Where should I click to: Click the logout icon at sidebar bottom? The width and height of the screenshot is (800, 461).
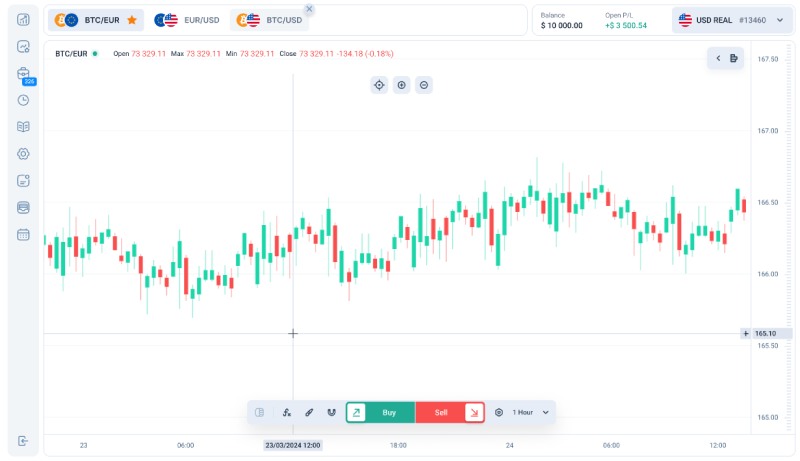click(x=23, y=441)
